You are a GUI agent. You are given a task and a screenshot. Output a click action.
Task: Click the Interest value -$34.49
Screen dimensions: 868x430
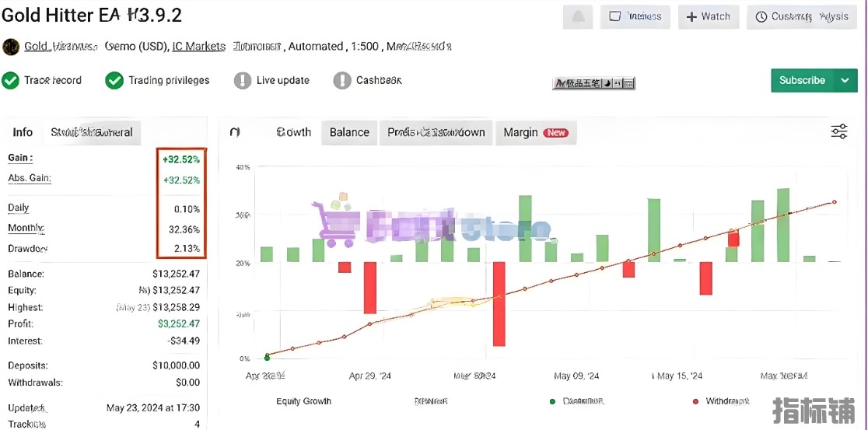click(x=184, y=341)
